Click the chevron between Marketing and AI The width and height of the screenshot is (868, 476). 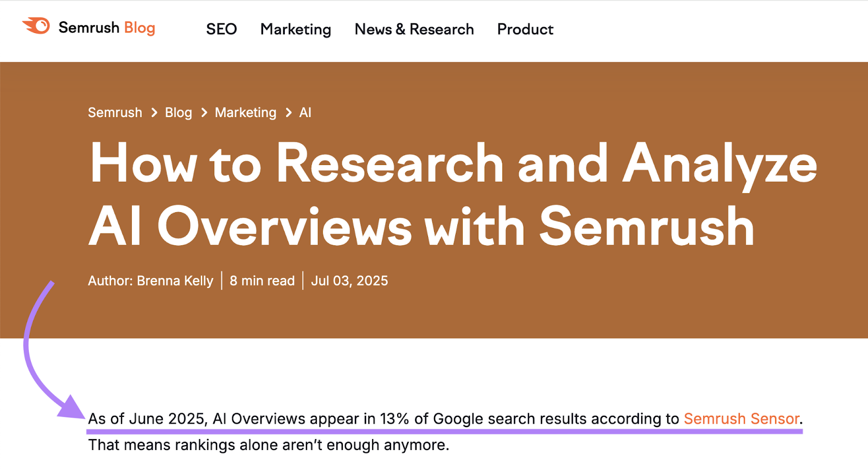tap(288, 112)
